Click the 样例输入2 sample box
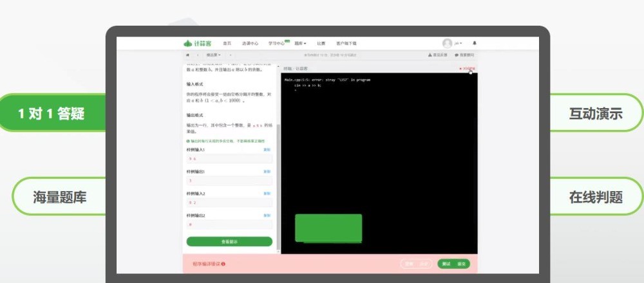Screen dimensions: 644x283 (x=229, y=203)
